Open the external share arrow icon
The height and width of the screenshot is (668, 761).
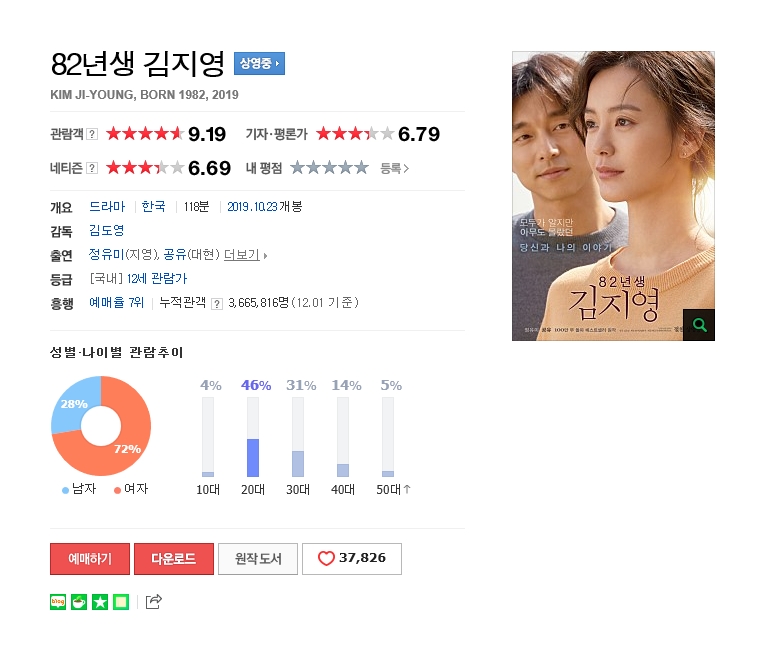point(153,601)
